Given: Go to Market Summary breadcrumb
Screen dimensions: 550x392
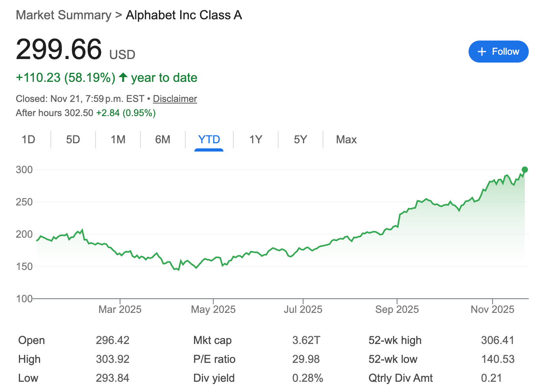Looking at the screenshot, I should click(x=64, y=15).
